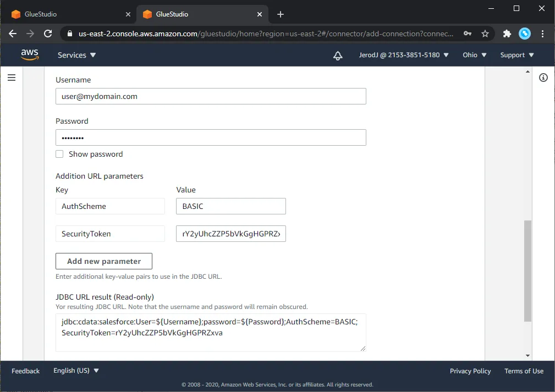Click the Add new parameter button
The height and width of the screenshot is (392, 555).
pos(103,261)
